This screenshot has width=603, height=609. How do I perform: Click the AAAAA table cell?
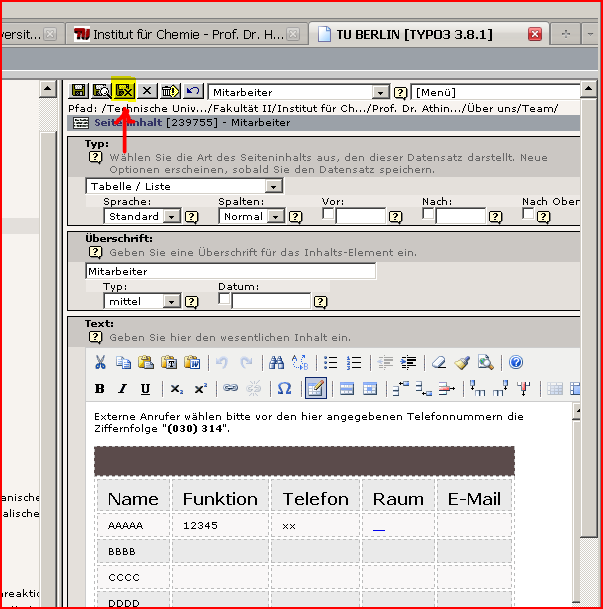click(134, 525)
